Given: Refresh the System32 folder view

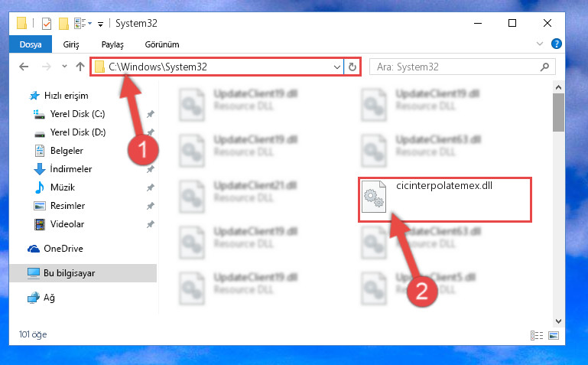Looking at the screenshot, I should coord(352,67).
